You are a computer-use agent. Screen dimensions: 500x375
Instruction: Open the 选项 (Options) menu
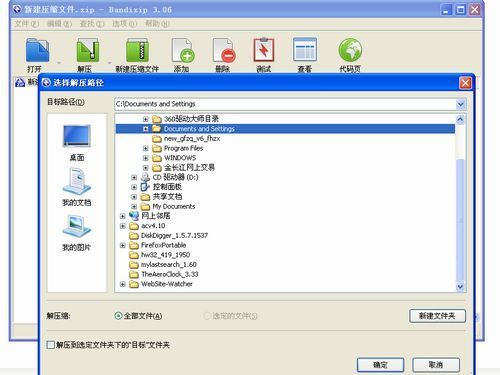124,24
